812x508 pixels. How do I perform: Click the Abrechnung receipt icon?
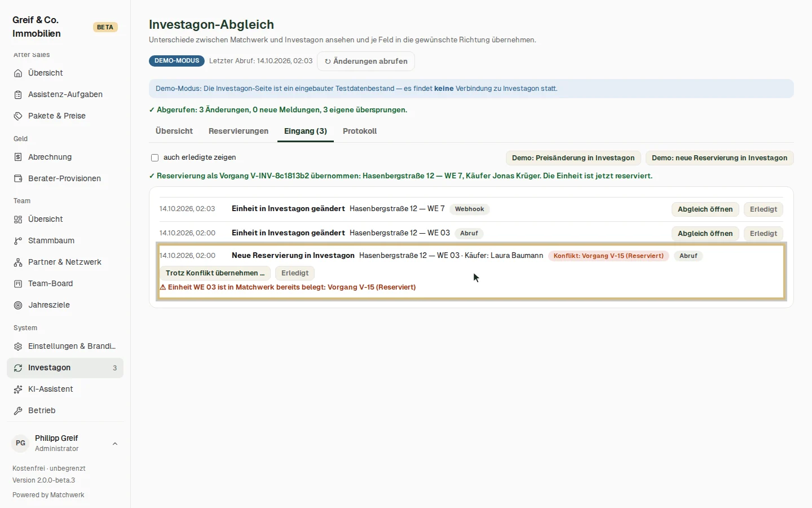(18, 157)
